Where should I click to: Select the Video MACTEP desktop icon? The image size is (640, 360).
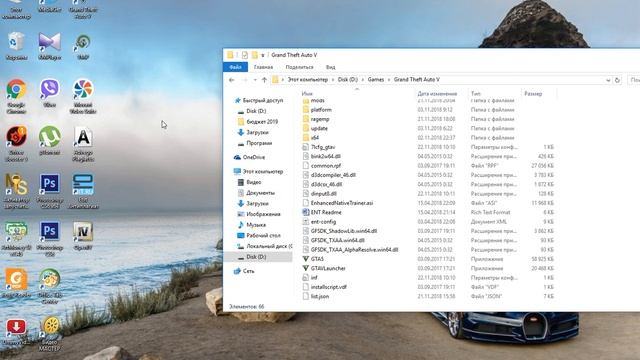click(x=50, y=334)
